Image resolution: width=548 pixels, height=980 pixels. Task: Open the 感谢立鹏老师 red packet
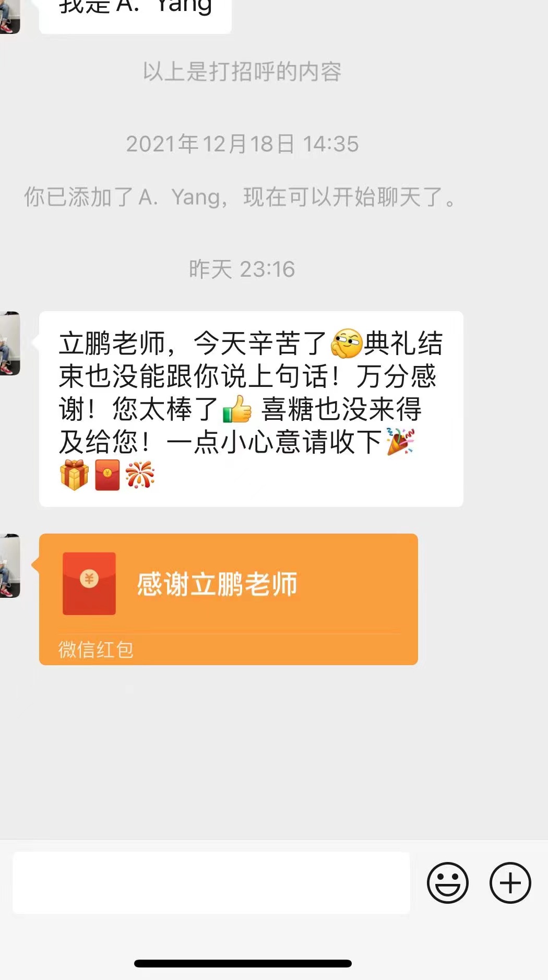tap(229, 599)
